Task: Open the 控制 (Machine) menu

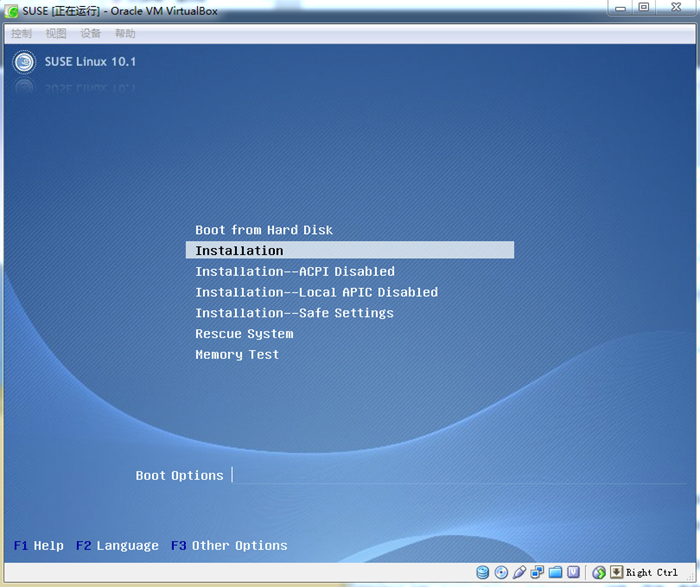Action: [x=21, y=33]
